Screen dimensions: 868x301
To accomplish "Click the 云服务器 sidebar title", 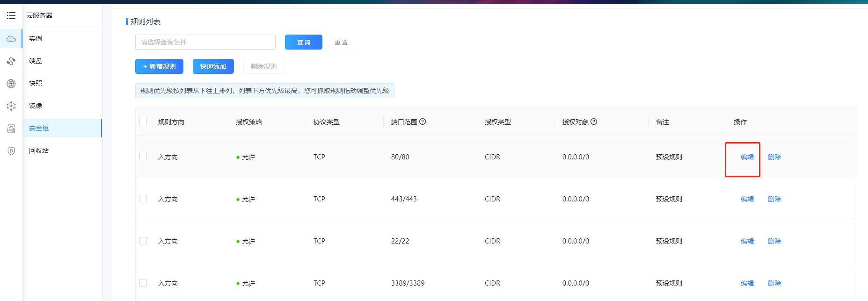I will pos(39,15).
